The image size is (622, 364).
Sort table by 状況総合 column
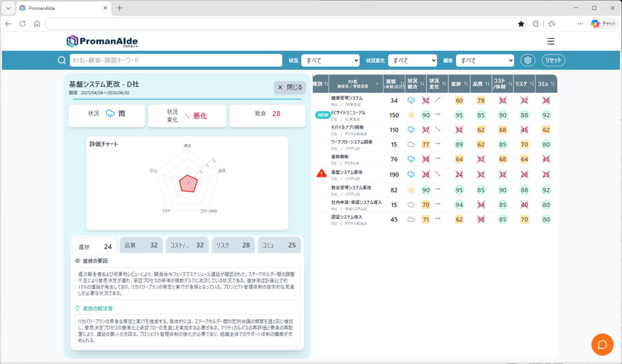tap(416, 83)
